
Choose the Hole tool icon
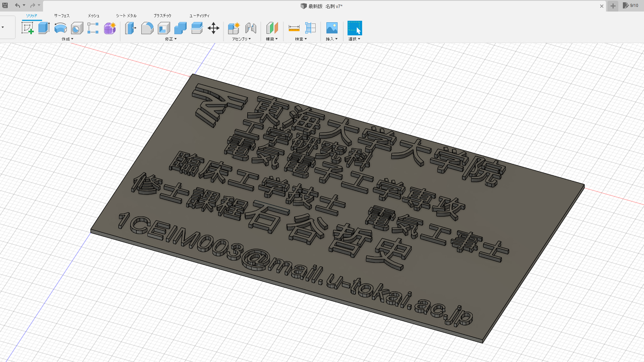coord(77,28)
